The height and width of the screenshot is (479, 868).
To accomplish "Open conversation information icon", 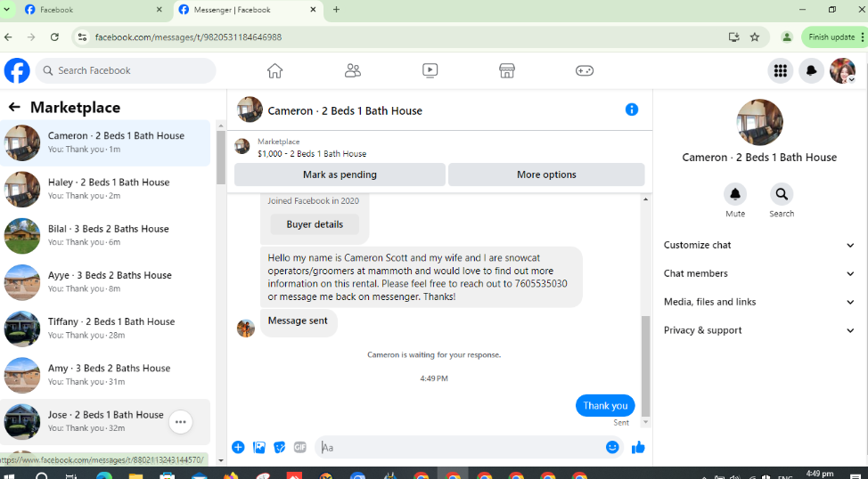I will coord(632,110).
